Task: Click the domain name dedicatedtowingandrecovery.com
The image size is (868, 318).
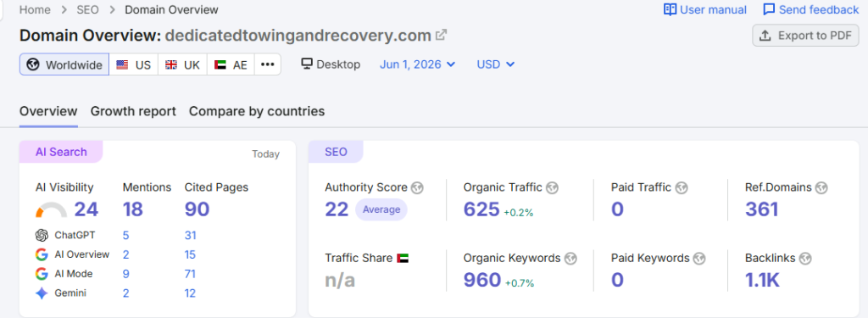Action: tap(298, 36)
